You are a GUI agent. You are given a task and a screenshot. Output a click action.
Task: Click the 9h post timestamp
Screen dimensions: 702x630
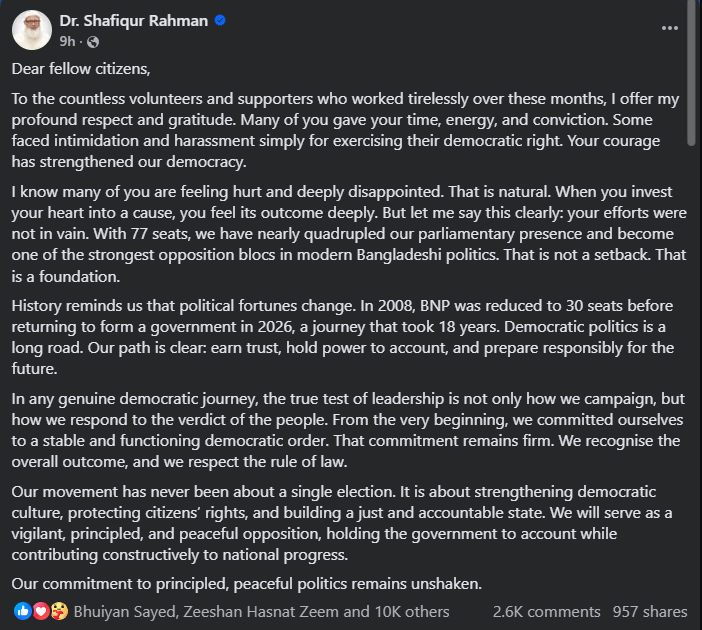68,42
